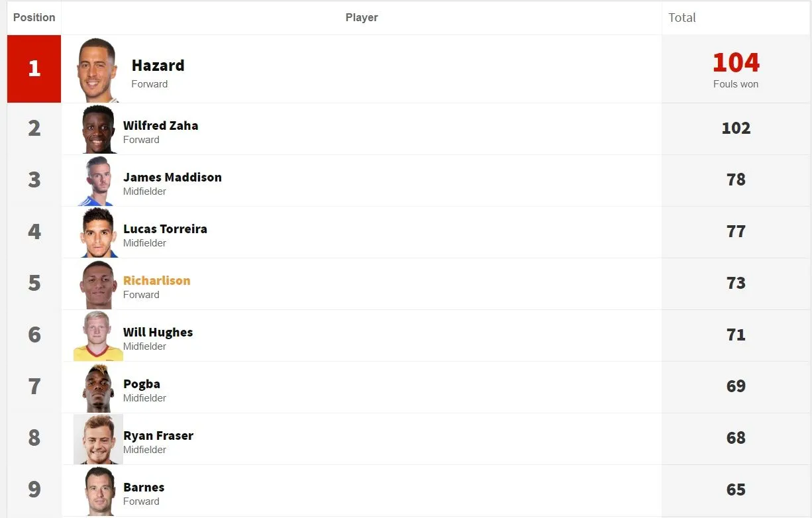Screen dimensions: 812x518
Task: Open the highlighted Richarlison link
Action: (x=156, y=280)
